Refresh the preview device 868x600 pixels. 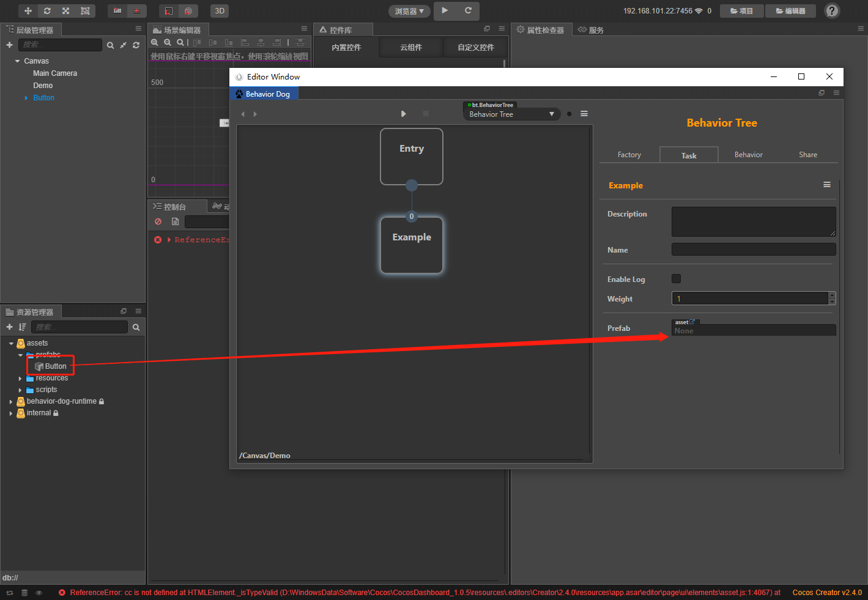point(468,10)
